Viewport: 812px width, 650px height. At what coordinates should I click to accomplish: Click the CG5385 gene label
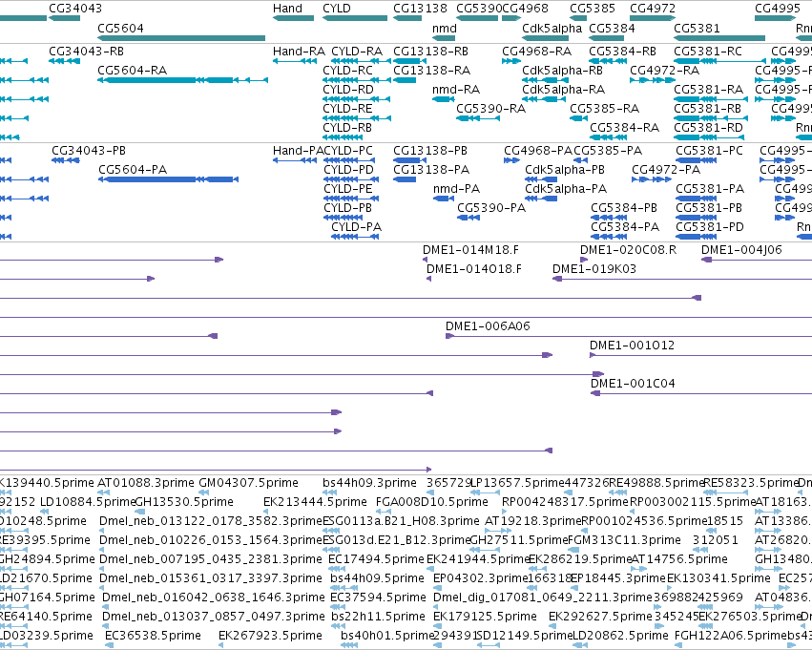coord(593,9)
